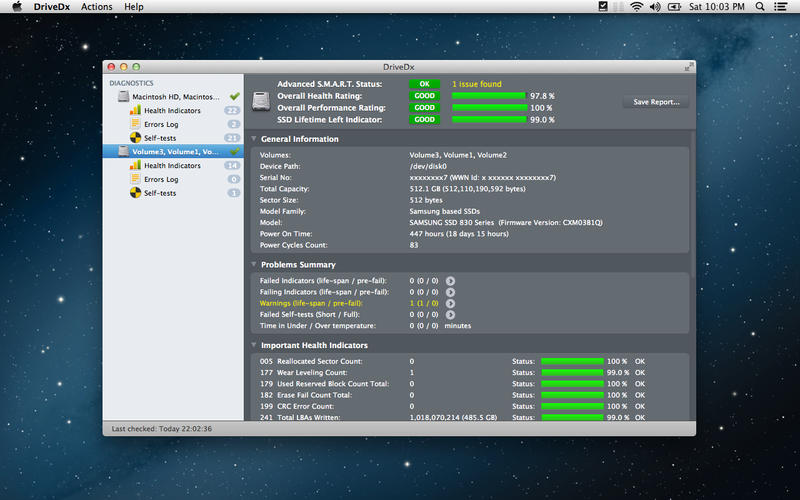Click Overall Health Rating progress bar
This screenshot has width=800, height=500.
(488, 96)
